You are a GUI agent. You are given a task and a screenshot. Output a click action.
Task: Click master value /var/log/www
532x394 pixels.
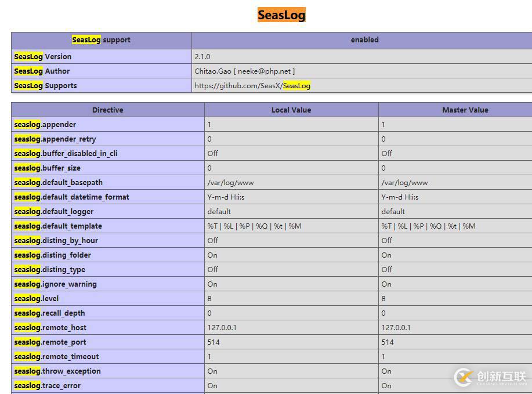[x=404, y=183]
